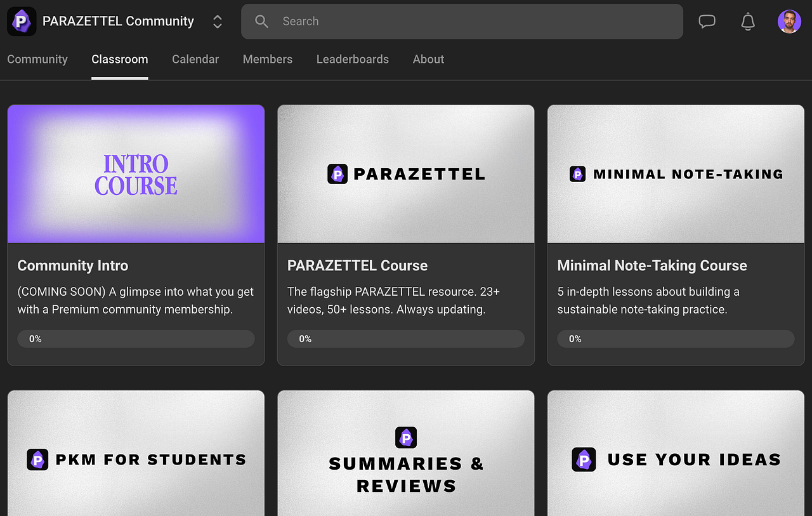View the Leaderboards tab
The width and height of the screenshot is (812, 516).
353,59
